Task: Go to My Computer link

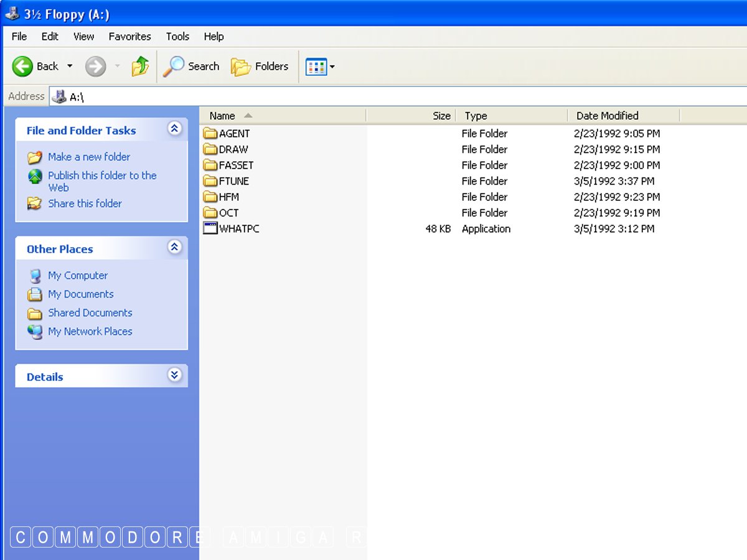Action: tap(78, 276)
